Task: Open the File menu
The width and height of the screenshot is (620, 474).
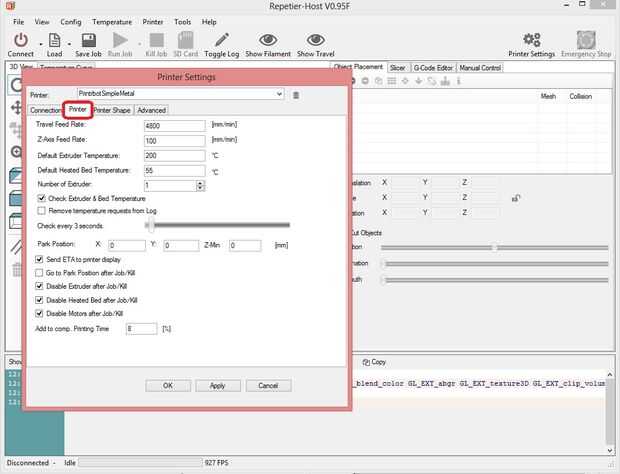Action: [x=18, y=22]
